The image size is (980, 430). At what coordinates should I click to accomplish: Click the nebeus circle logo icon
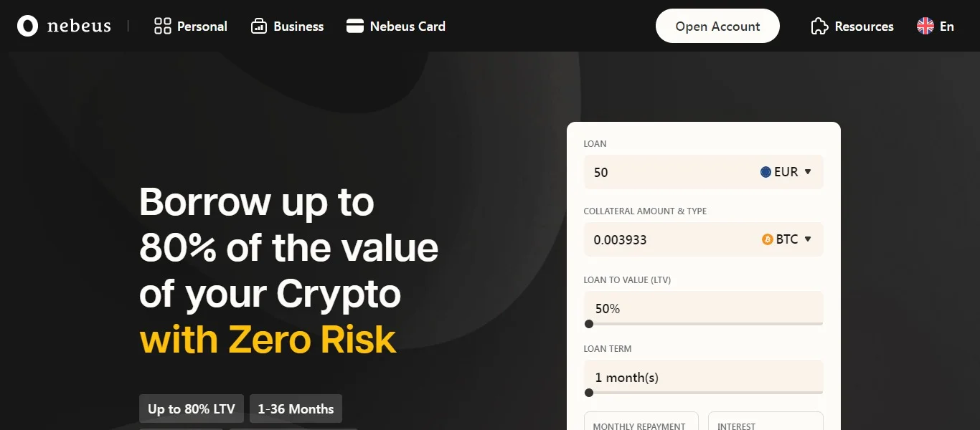pyautogui.click(x=27, y=27)
